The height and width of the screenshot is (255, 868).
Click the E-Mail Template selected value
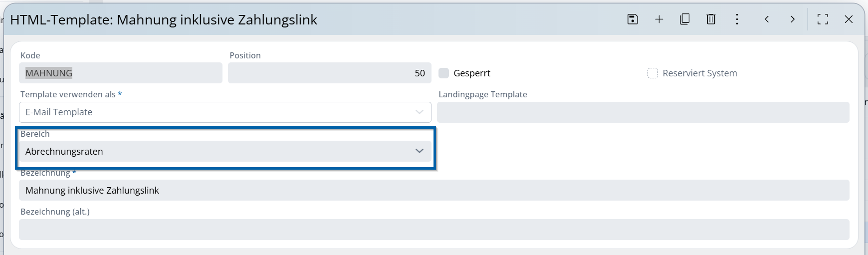click(59, 112)
